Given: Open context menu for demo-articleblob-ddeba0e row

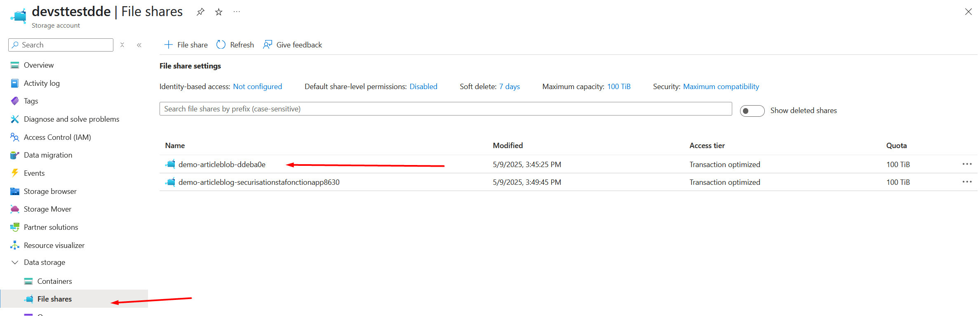Looking at the screenshot, I should pyautogui.click(x=967, y=164).
